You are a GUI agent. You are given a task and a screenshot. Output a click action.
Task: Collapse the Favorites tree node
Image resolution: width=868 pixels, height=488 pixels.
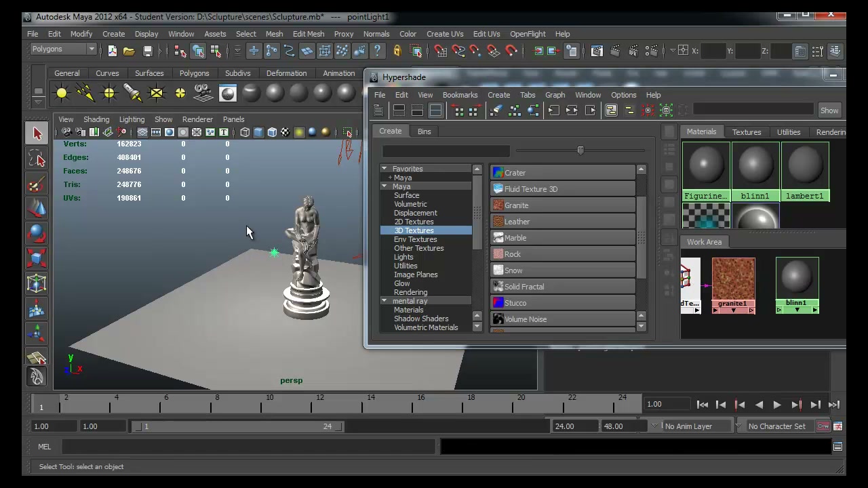[x=384, y=169]
